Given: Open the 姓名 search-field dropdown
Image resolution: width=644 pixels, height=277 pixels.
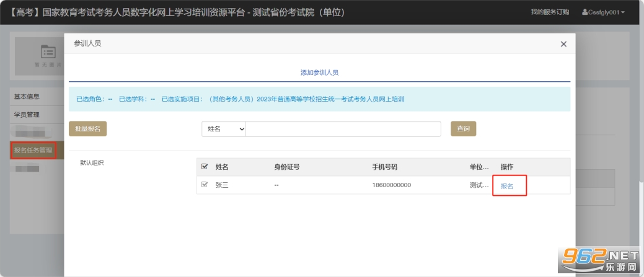Looking at the screenshot, I should pos(223,129).
